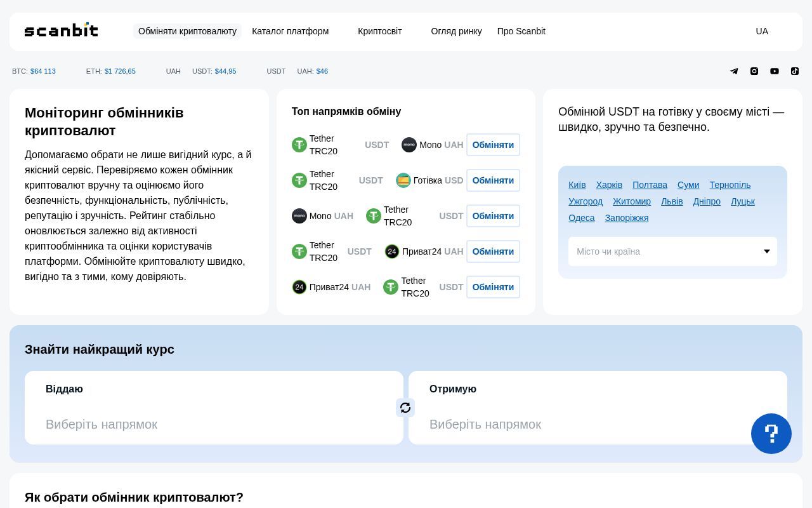Open the TikTok social icon

795,71
